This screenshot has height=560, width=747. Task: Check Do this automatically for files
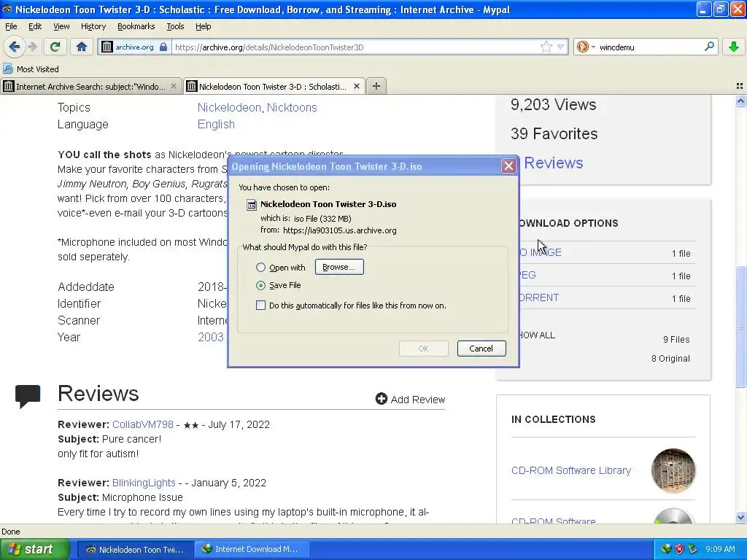click(260, 306)
